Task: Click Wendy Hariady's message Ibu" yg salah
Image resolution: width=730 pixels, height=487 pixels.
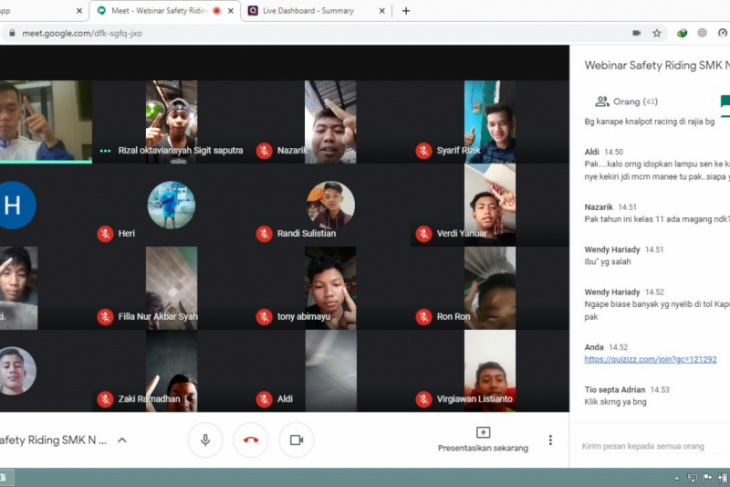Action: 608,262
